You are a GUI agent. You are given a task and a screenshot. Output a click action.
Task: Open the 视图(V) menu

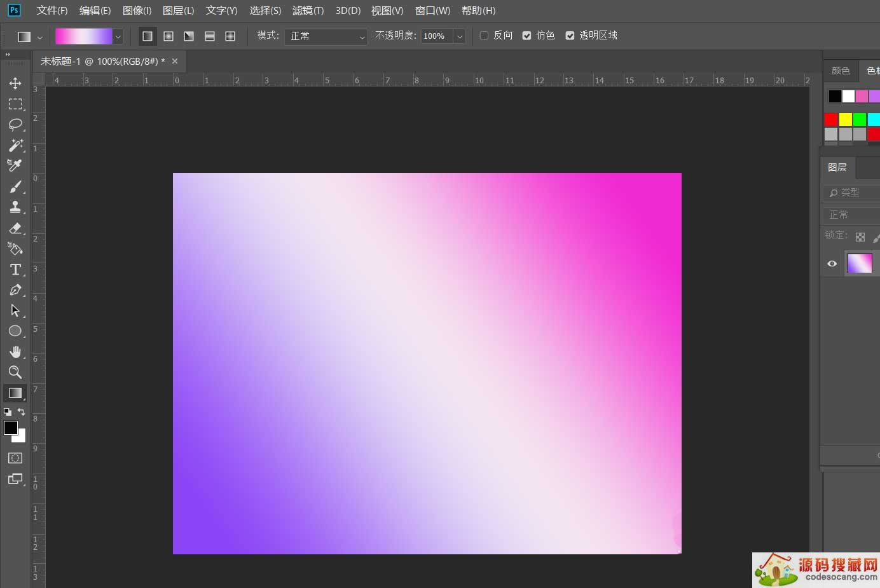click(x=387, y=11)
